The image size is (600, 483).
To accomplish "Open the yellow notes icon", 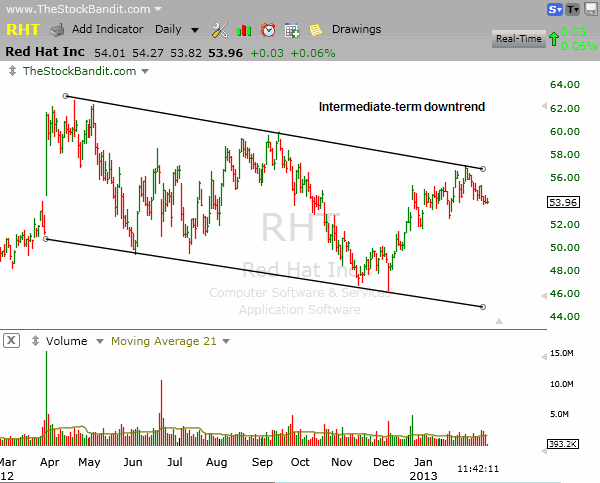I will click(x=316, y=30).
